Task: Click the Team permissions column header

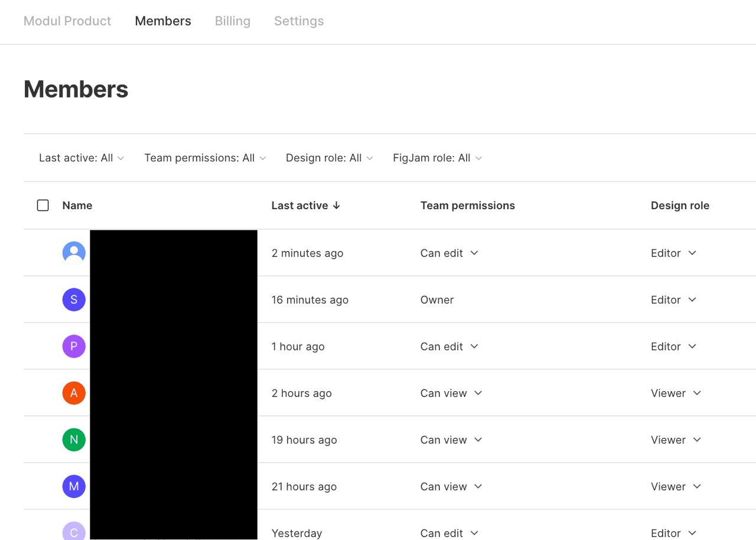Action: [x=467, y=206]
